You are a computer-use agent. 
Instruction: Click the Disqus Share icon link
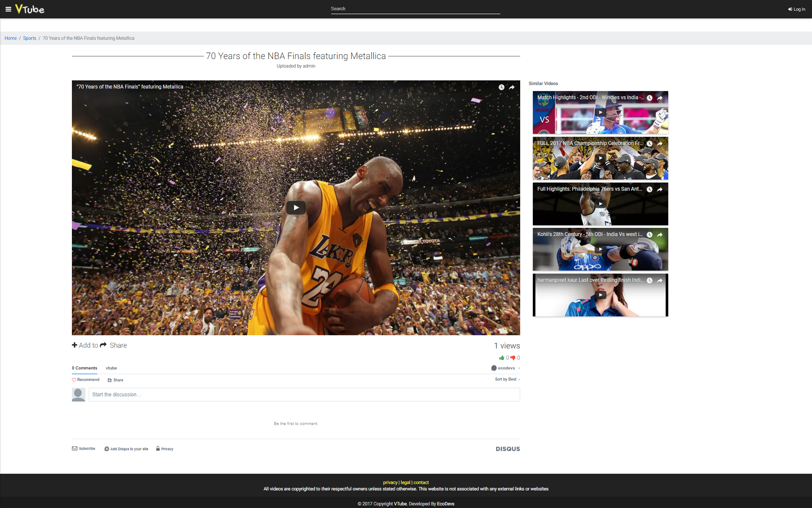tap(115, 380)
